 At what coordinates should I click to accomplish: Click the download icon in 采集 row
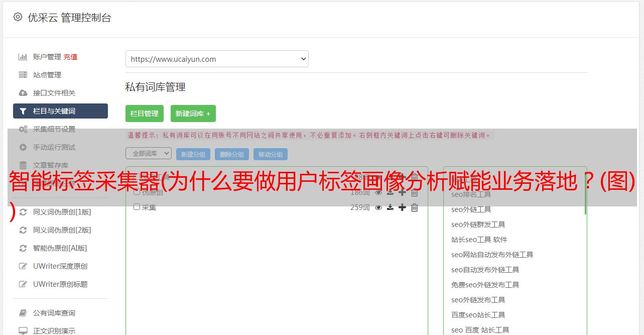pyautogui.click(x=390, y=207)
